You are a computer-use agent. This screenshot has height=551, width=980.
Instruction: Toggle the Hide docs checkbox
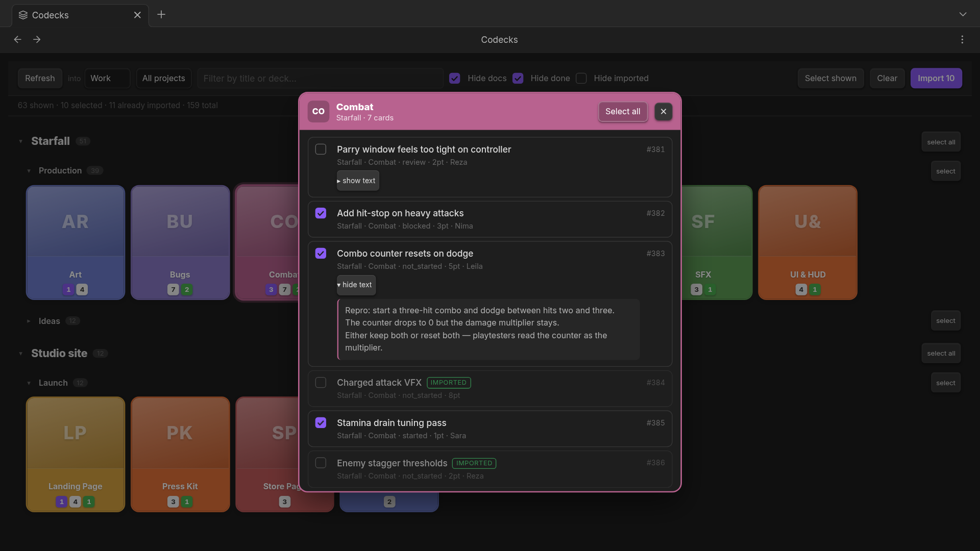pyautogui.click(x=454, y=78)
